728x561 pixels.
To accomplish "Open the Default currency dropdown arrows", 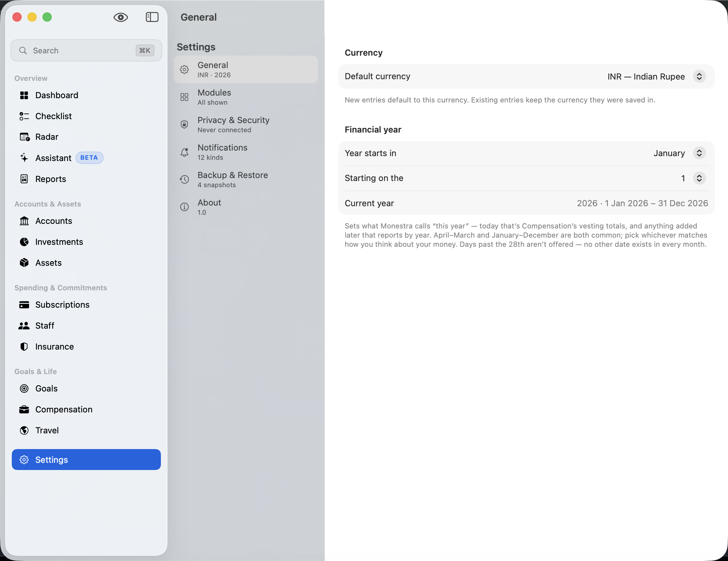I will [699, 76].
